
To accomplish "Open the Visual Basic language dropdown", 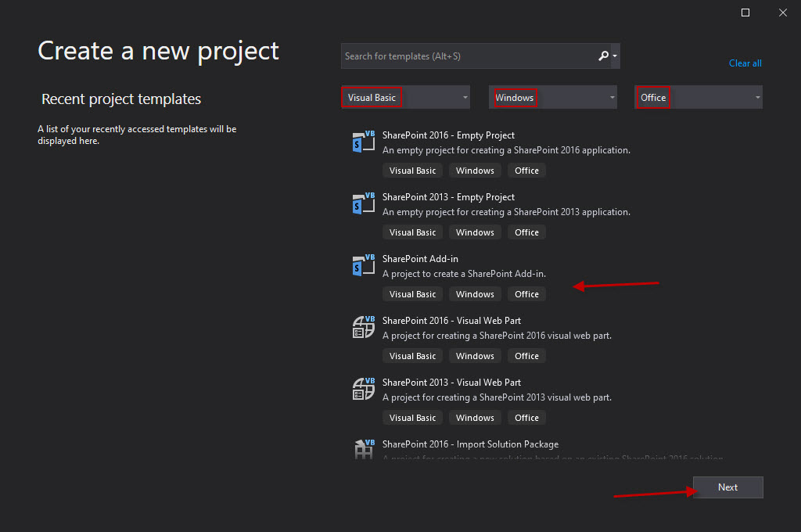I will pyautogui.click(x=406, y=97).
